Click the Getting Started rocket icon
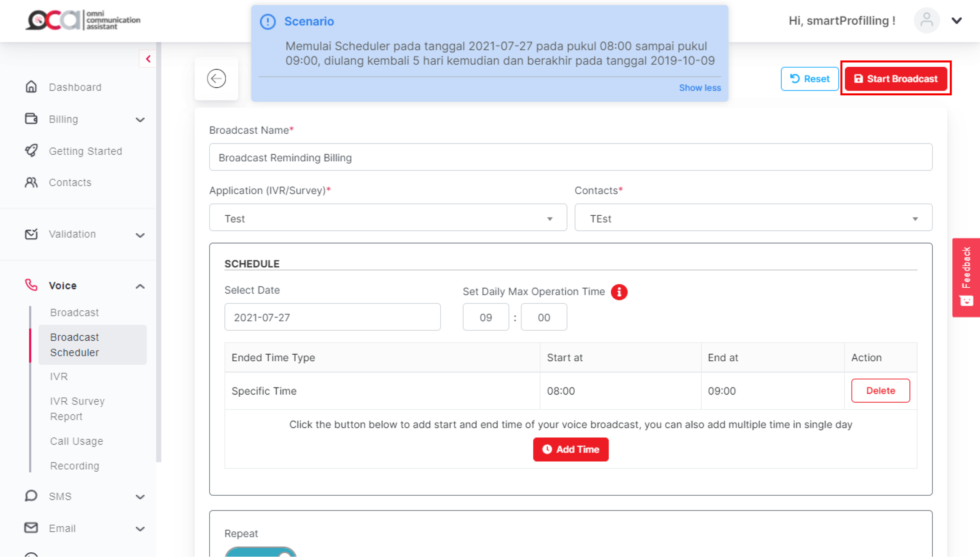980x557 pixels. click(x=31, y=151)
